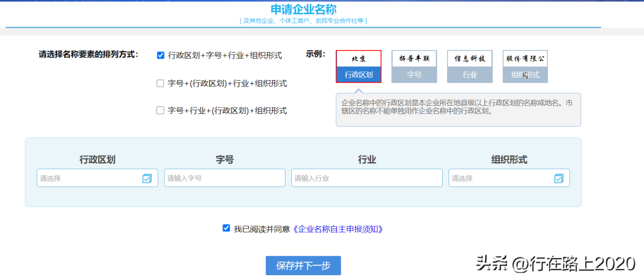Click the picker icon in 行政区划 field
The width and height of the screenshot is (644, 280).
147,178
